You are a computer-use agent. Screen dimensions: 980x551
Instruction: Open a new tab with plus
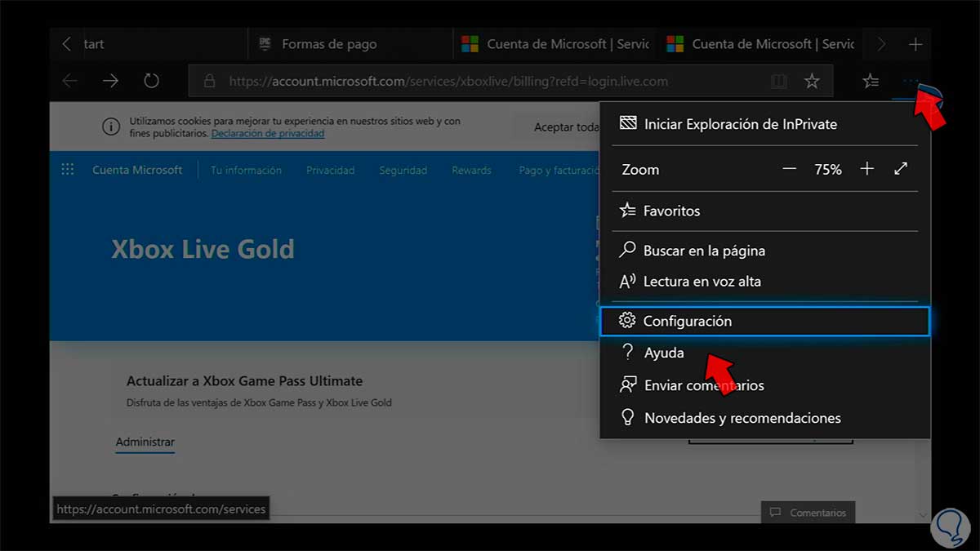coord(915,44)
